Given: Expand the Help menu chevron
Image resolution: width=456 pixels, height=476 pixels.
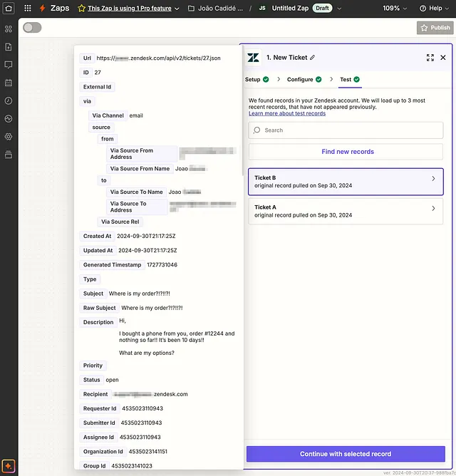Looking at the screenshot, I should pyautogui.click(x=447, y=9).
